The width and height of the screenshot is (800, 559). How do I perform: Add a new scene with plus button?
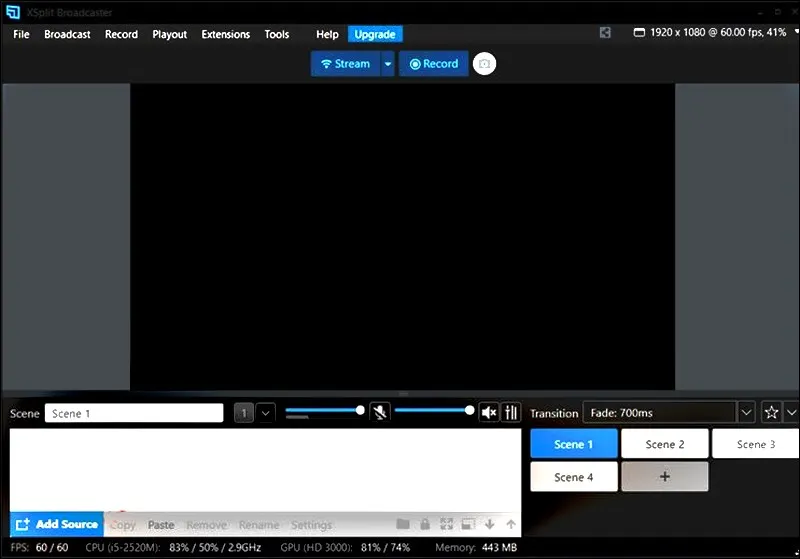pyautogui.click(x=665, y=477)
